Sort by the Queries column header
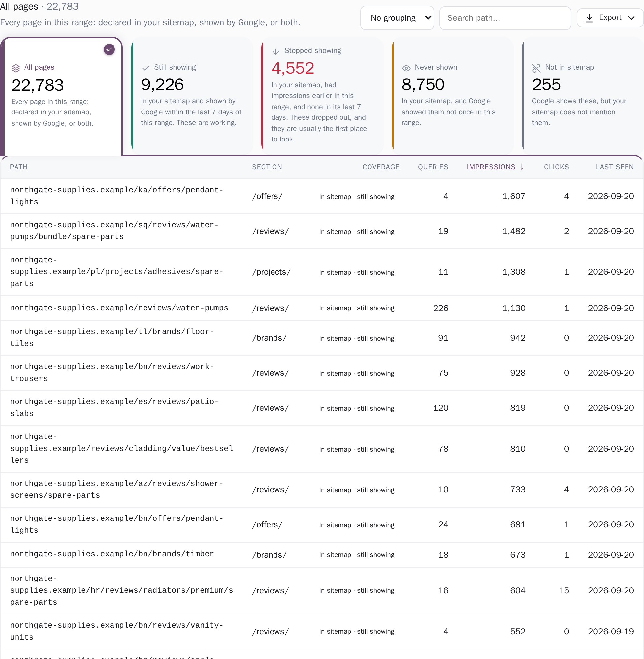The width and height of the screenshot is (644, 659). pyautogui.click(x=433, y=167)
